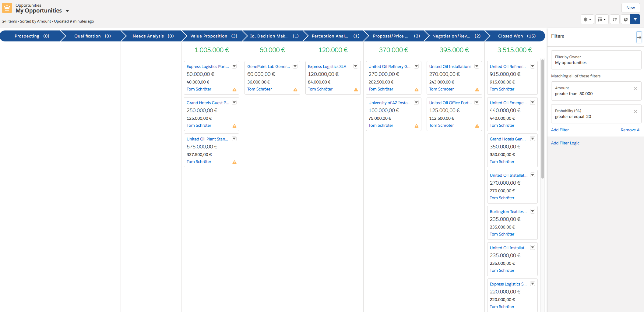
Task: Select the Prospecting stage column header
Action: point(32,36)
